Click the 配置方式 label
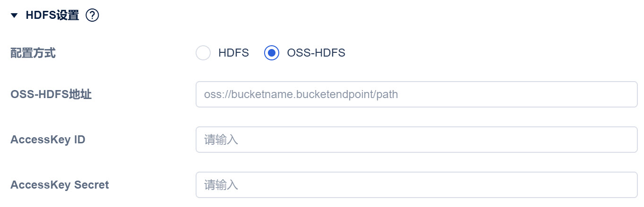This screenshot has height=207, width=644. pyautogui.click(x=33, y=53)
